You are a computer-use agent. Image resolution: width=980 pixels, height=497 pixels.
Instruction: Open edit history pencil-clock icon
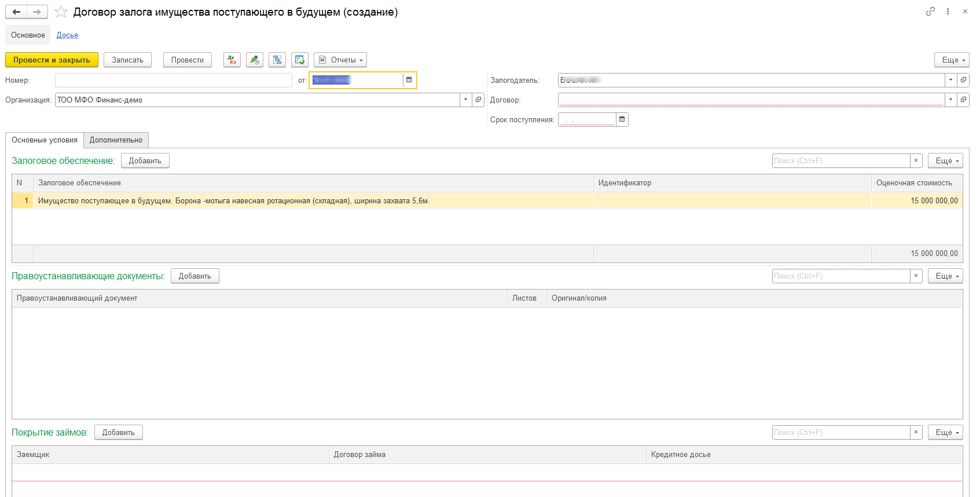point(255,60)
